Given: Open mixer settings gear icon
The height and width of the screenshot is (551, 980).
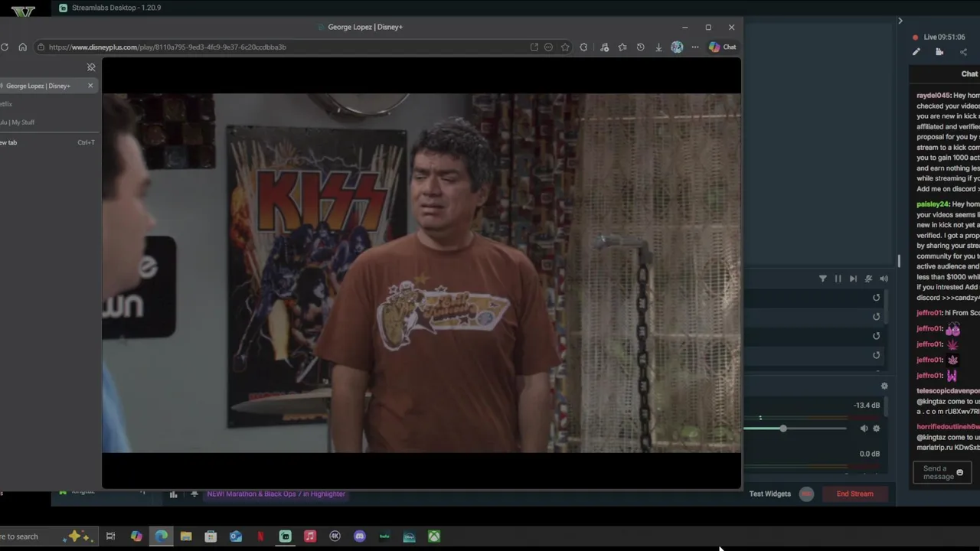Looking at the screenshot, I should pos(884,386).
